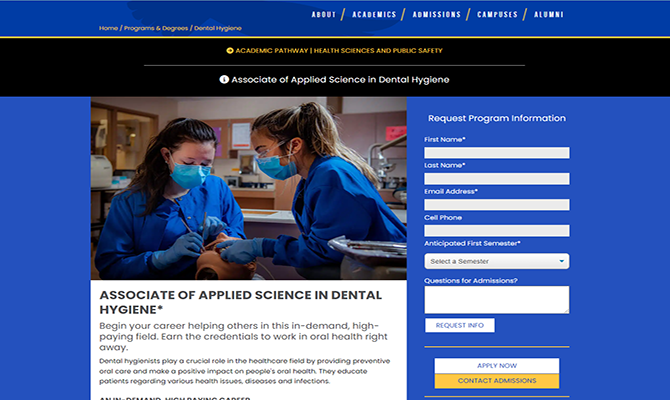This screenshot has height=400, width=670.
Task: Click into the Last Name field
Action: (x=496, y=179)
